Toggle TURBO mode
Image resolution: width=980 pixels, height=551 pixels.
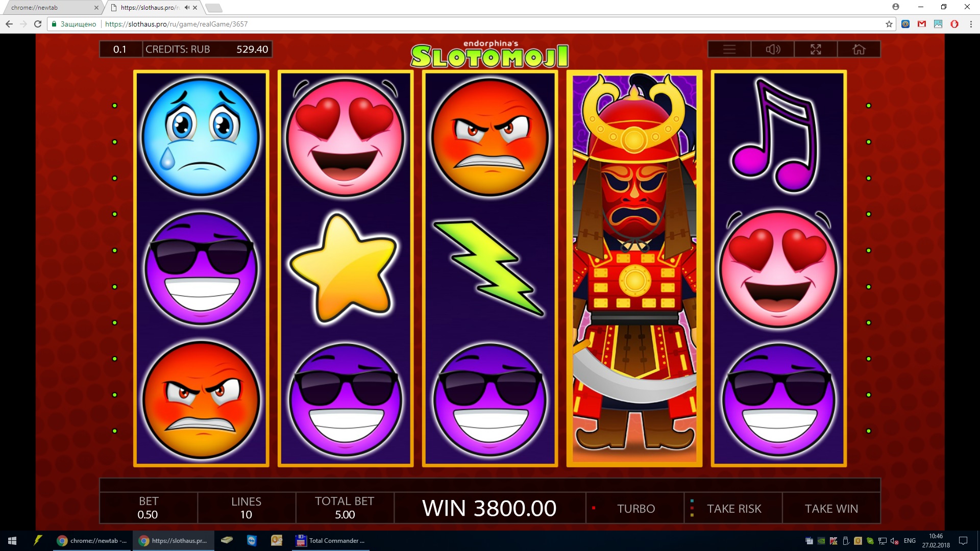tap(635, 509)
